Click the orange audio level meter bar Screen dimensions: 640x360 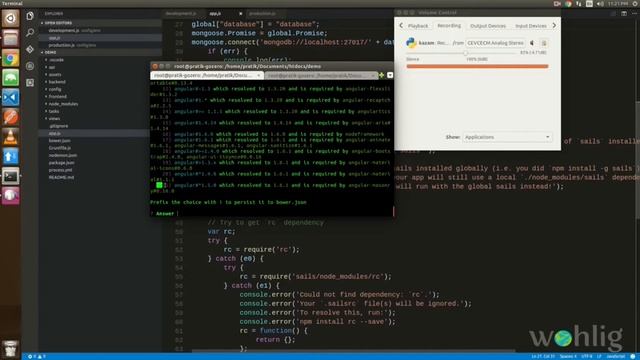pos(477,66)
